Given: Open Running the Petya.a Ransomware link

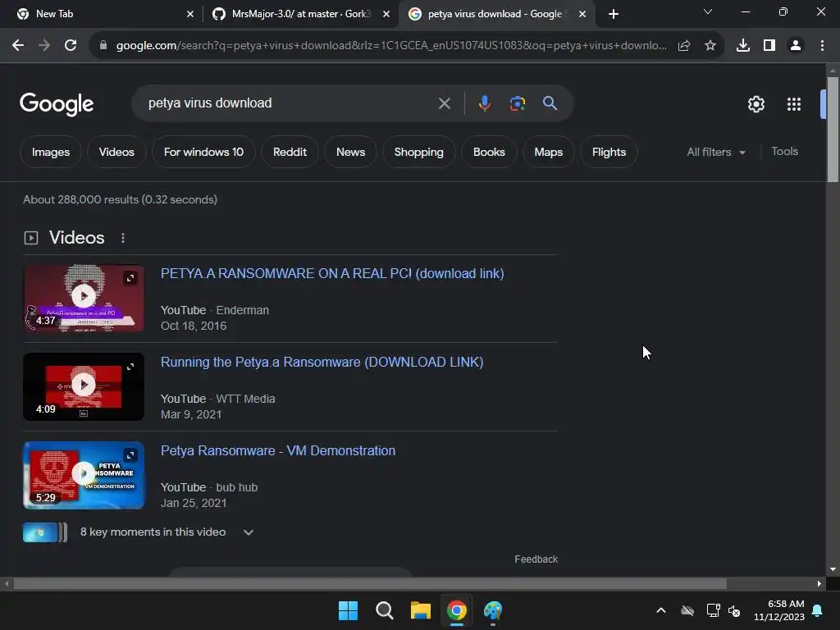Looking at the screenshot, I should pyautogui.click(x=322, y=362).
